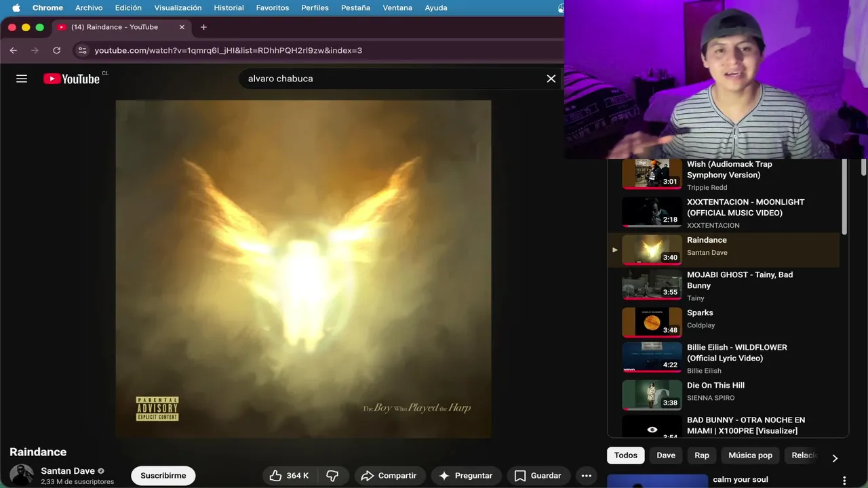Go to YouTube home via logo
This screenshot has width=868, height=488.
click(71, 79)
